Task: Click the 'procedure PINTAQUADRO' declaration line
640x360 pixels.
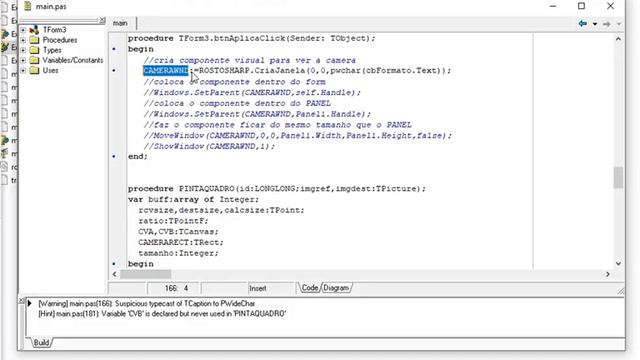Action: pos(277,189)
